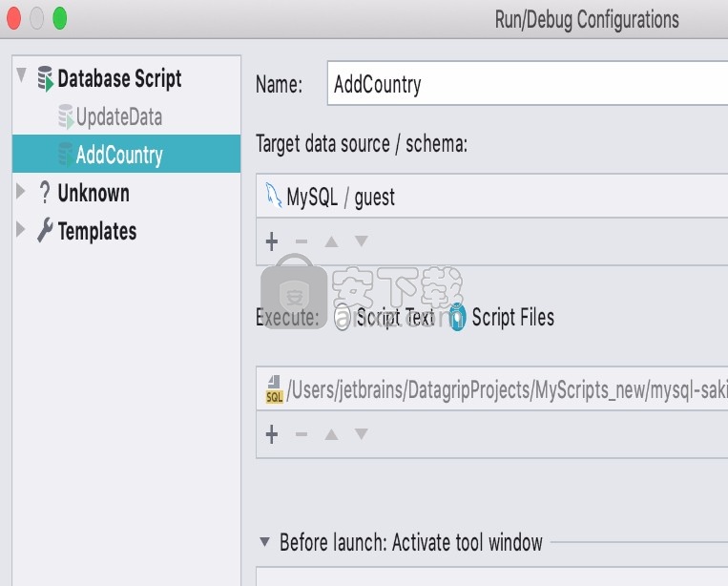Remove the selected target data source
728x586 pixels.
click(302, 241)
